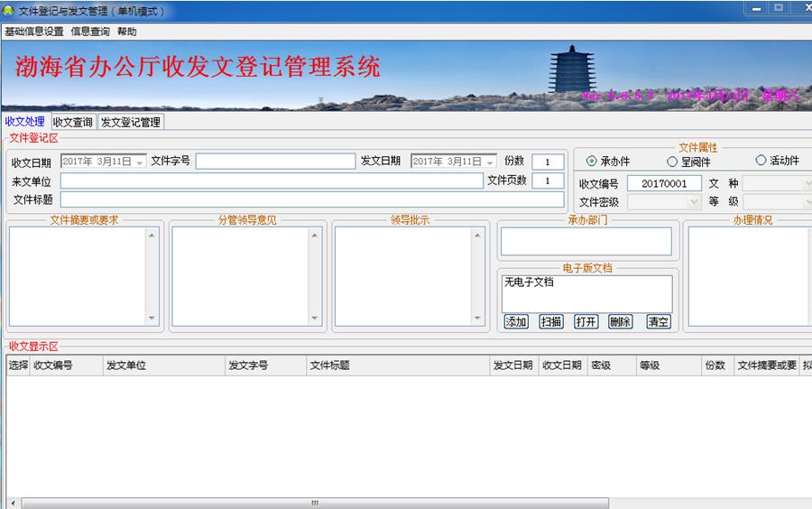The height and width of the screenshot is (509, 812).
Task: Switch to the 收文查询 tab
Action: tap(73, 122)
